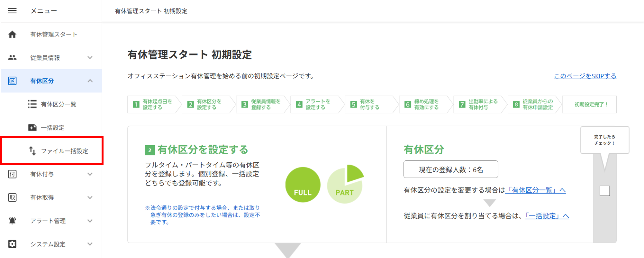
Task: Click the 区 icon beside 有休区分
Action: (x=12, y=81)
